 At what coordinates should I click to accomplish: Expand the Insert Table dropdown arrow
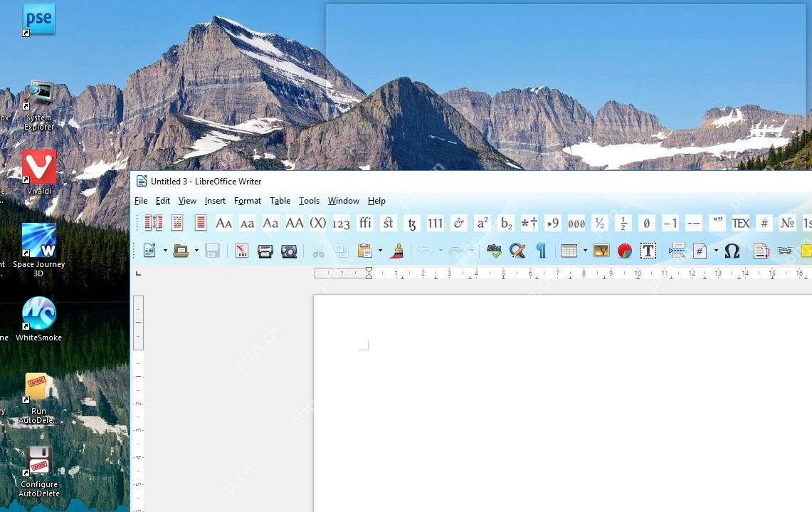(x=585, y=251)
